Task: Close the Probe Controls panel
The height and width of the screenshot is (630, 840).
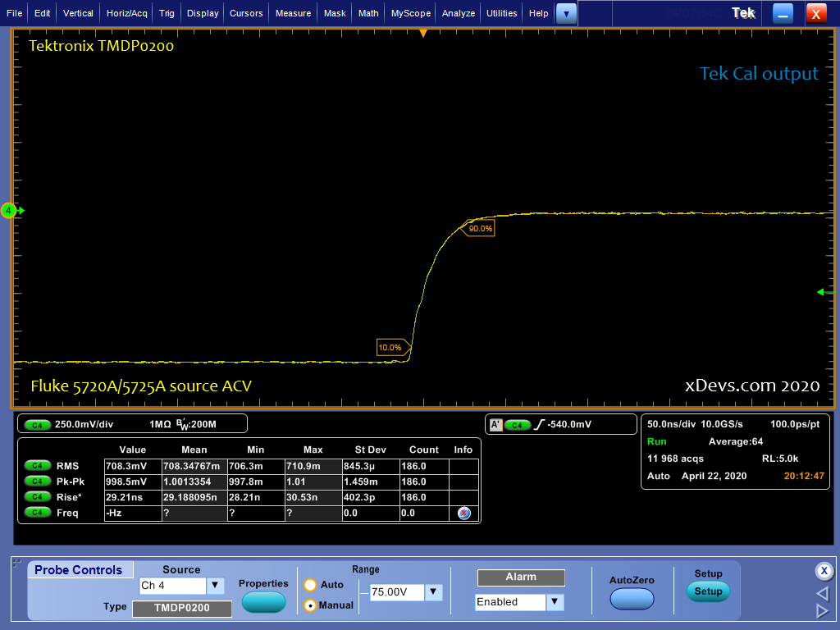Action: 824,571
